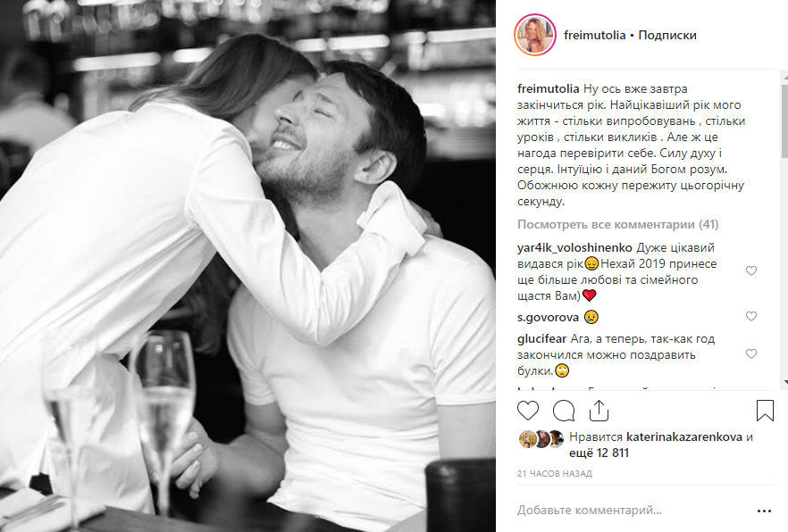Save the post with the bookmark icon
788x532 pixels.
pos(765,411)
